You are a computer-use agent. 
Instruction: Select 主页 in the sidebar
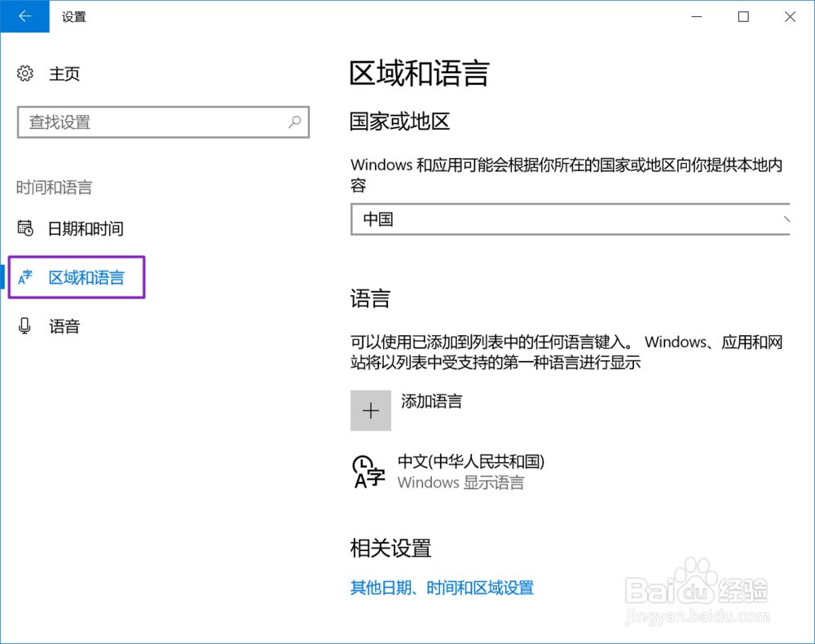click(64, 73)
